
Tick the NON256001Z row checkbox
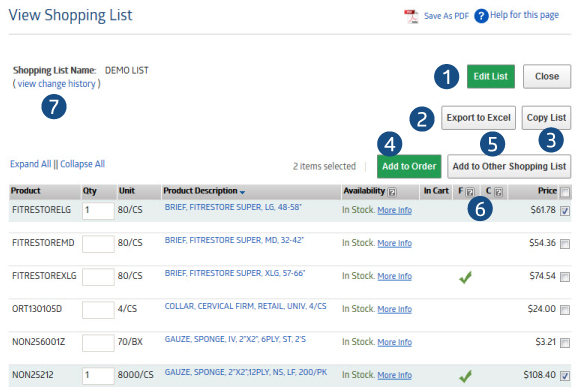click(564, 343)
